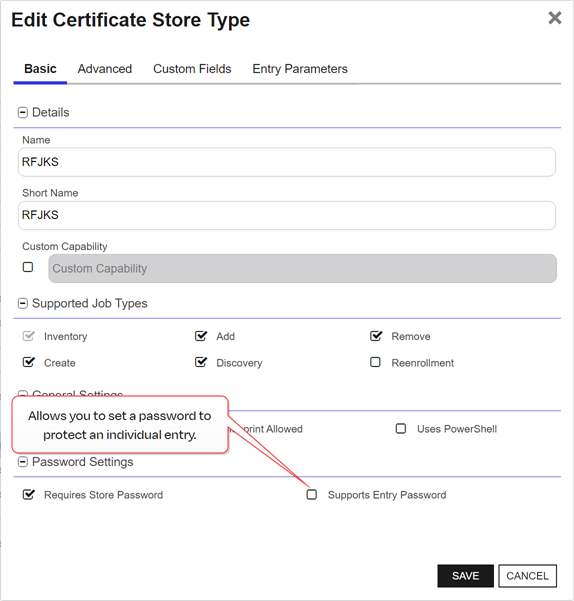Switch to the Advanced tab
Viewport: 574px width, 601px height.
point(105,69)
